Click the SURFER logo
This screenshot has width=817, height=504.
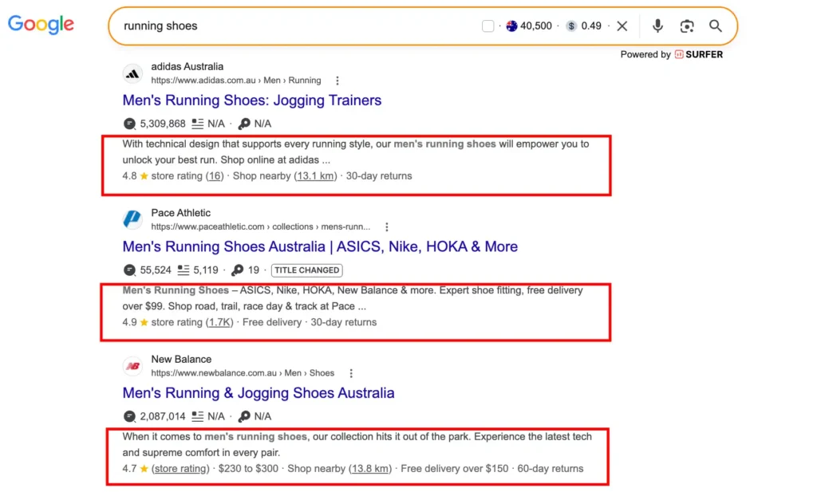tap(699, 55)
